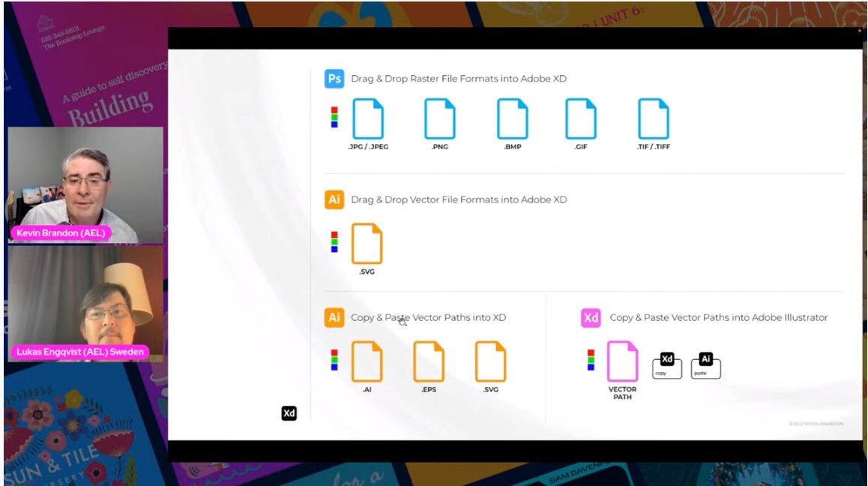This screenshot has width=868, height=486.
Task: Click RGB color dots beside the .AI file
Action: click(x=334, y=360)
